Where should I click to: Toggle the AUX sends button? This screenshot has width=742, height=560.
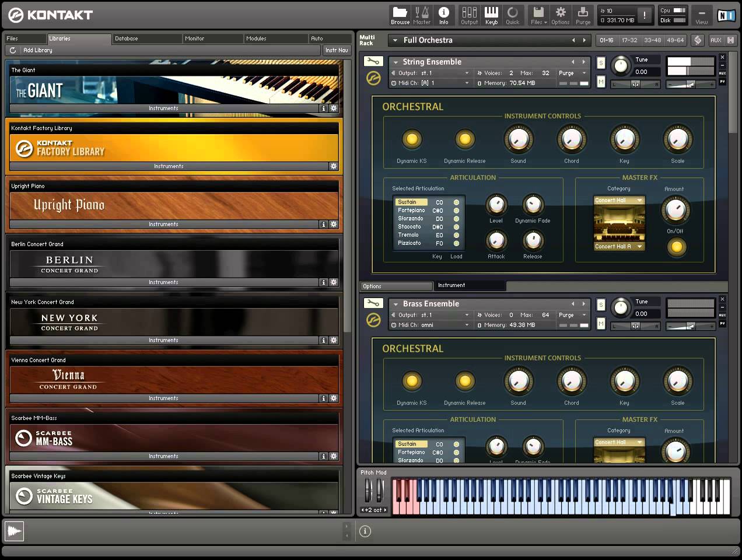click(x=716, y=40)
